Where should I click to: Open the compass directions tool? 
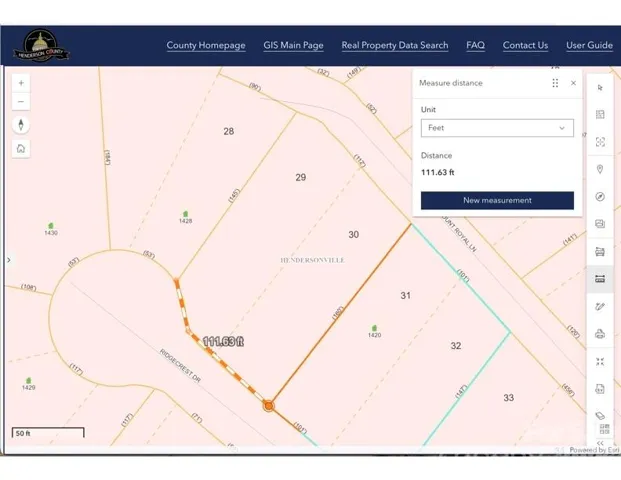tap(600, 196)
